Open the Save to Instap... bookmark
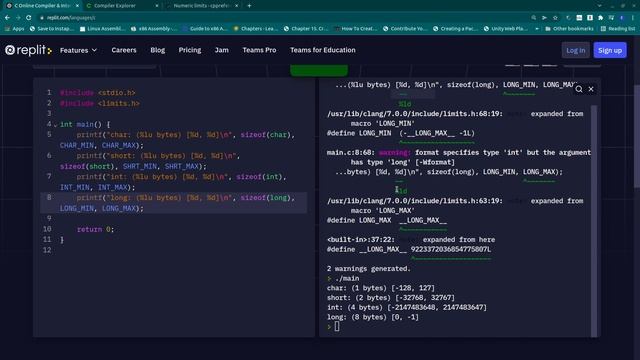Screen dimensions: 640x360 tap(51, 29)
